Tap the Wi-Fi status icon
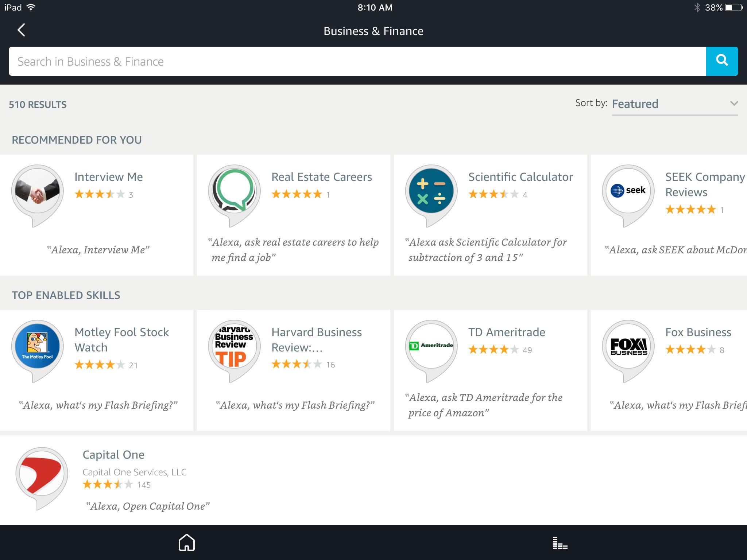This screenshot has height=560, width=747. [31, 7]
